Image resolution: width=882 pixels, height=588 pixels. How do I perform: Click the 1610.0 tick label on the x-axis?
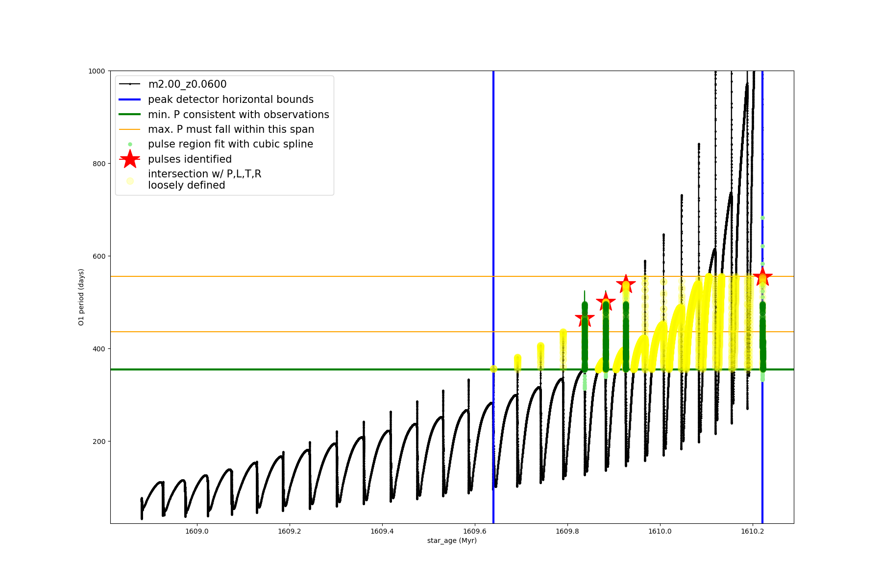point(660,531)
